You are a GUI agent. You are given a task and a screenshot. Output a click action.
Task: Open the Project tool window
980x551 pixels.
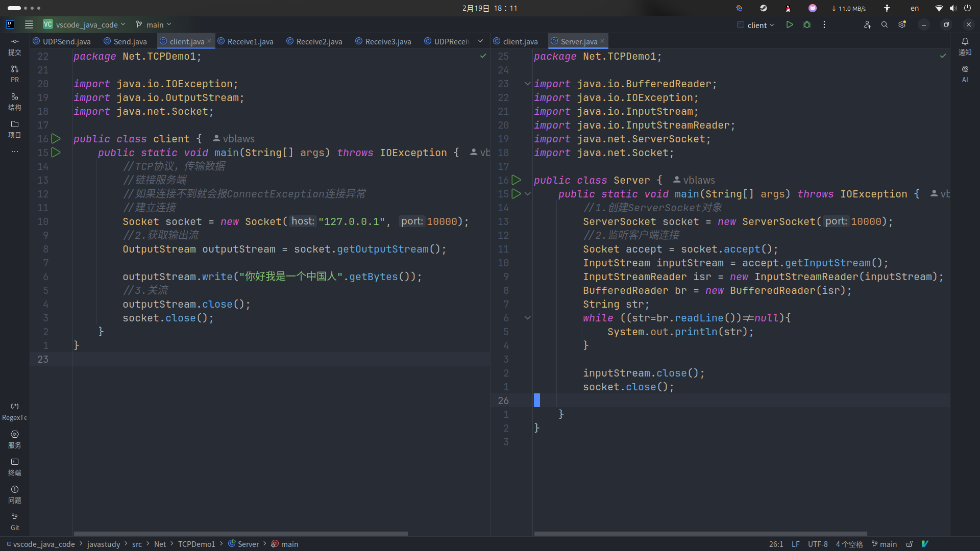pos(14,129)
